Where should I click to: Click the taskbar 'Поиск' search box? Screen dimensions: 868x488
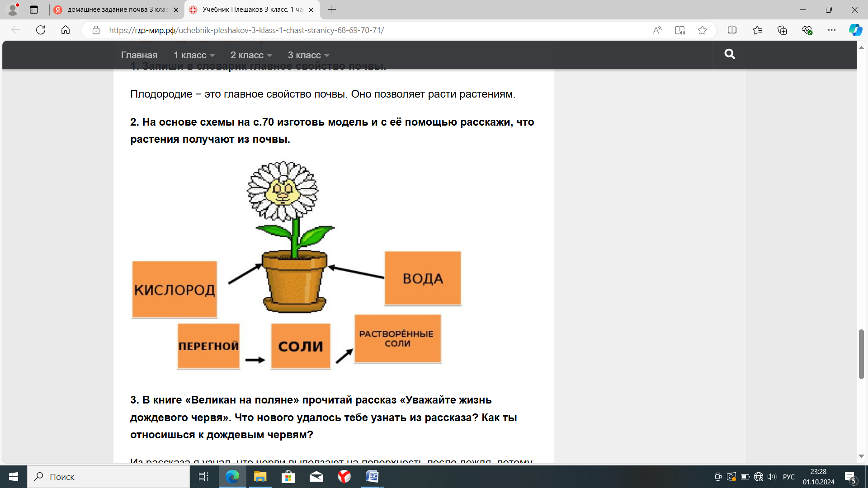click(x=108, y=477)
